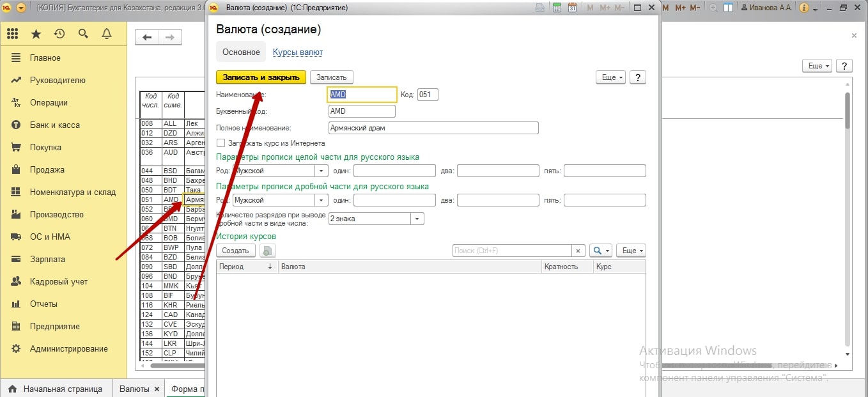Click the question mark help button in dialog
Screen dimensions: 868x397
[637, 77]
